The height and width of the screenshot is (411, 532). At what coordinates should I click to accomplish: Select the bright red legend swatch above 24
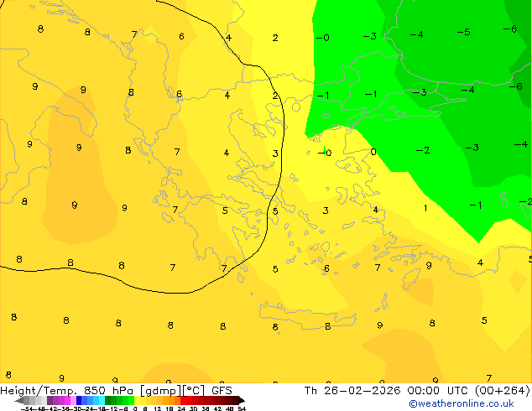pos(183,400)
